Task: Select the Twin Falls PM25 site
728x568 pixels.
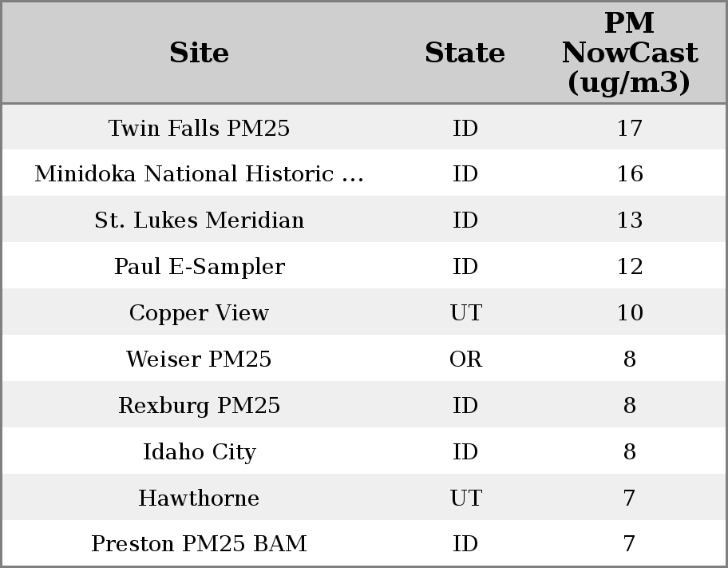Action: (199, 128)
